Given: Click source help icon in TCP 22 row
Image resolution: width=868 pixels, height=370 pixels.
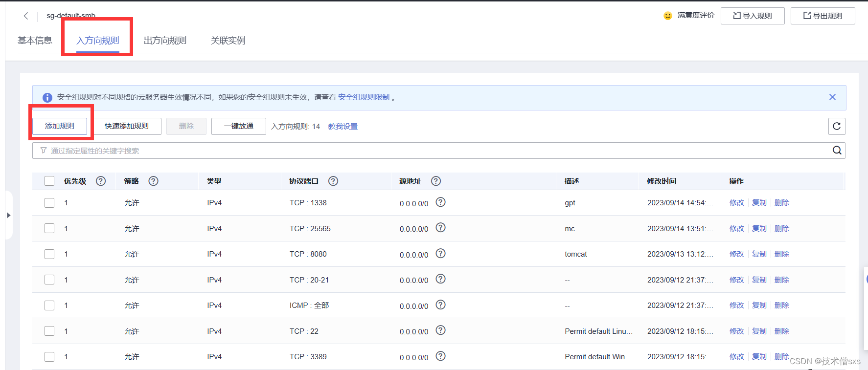Looking at the screenshot, I should [x=440, y=330].
